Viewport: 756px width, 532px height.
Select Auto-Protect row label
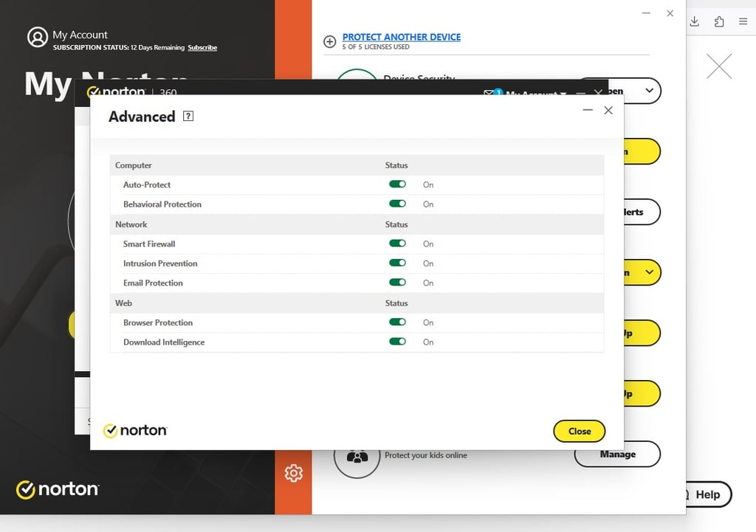147,184
